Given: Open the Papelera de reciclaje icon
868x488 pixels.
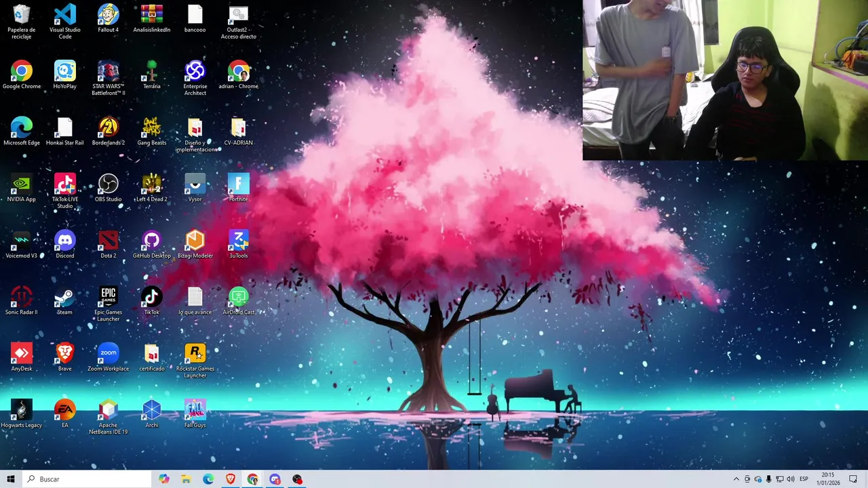Looking at the screenshot, I should click(21, 15).
